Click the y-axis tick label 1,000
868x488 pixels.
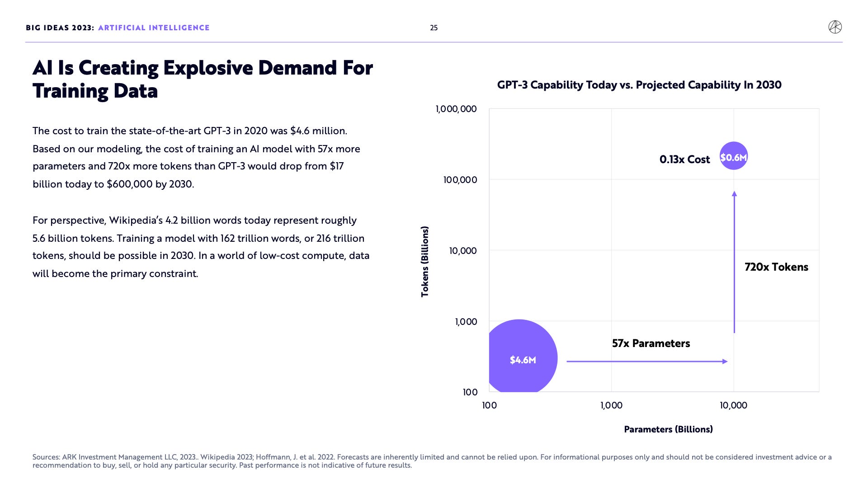point(466,322)
